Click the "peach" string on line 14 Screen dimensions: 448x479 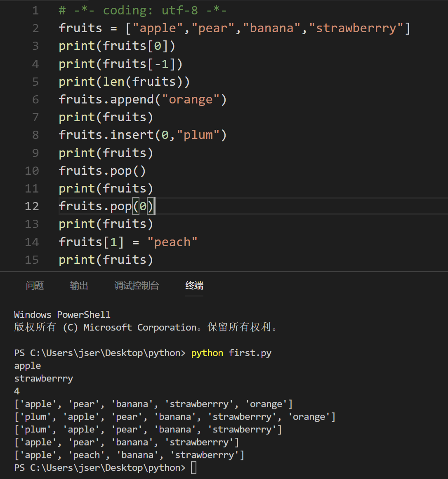pos(172,242)
